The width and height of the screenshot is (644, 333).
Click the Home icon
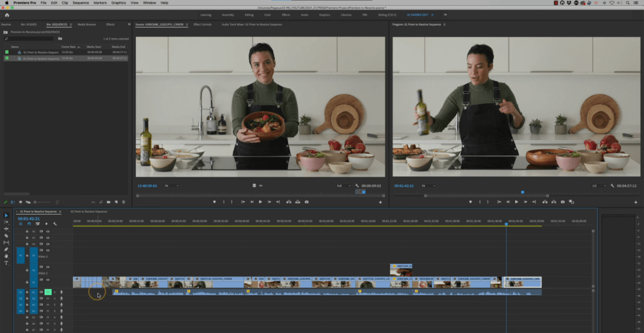(7, 15)
